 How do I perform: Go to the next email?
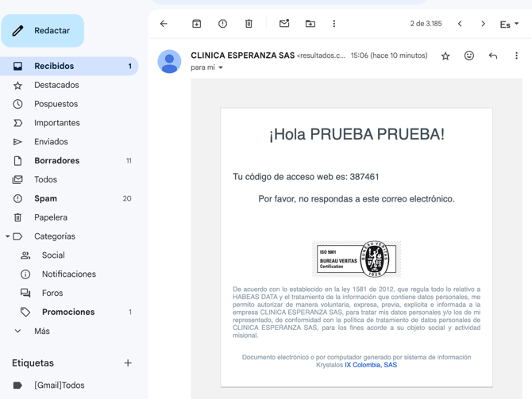483,24
